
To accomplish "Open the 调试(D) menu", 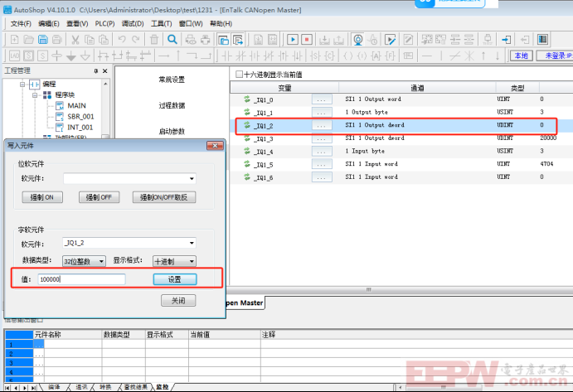I will [133, 24].
